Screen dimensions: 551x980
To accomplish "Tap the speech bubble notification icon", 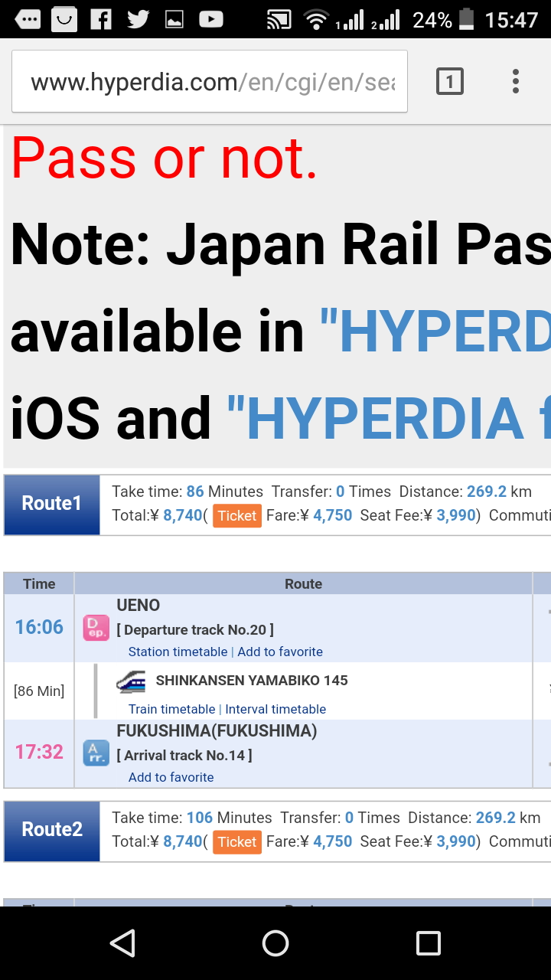I will (28, 19).
